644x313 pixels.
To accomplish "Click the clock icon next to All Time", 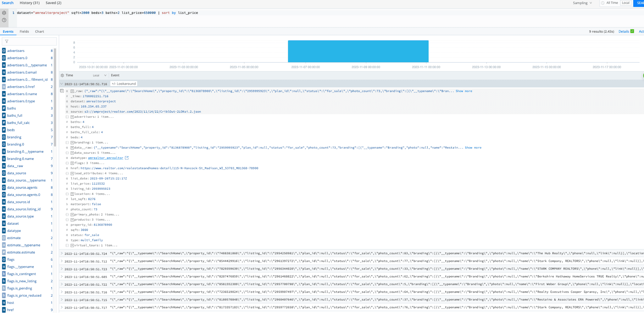I will [603, 3].
